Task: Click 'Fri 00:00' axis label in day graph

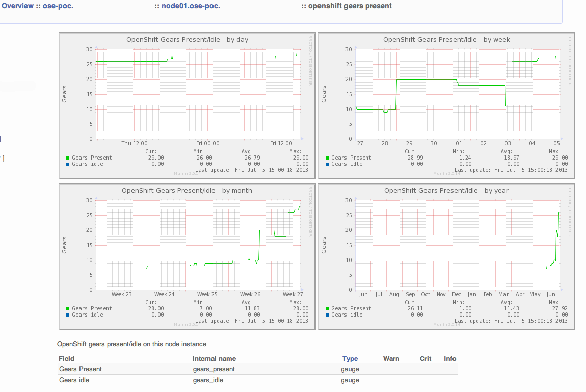Action: point(208,144)
